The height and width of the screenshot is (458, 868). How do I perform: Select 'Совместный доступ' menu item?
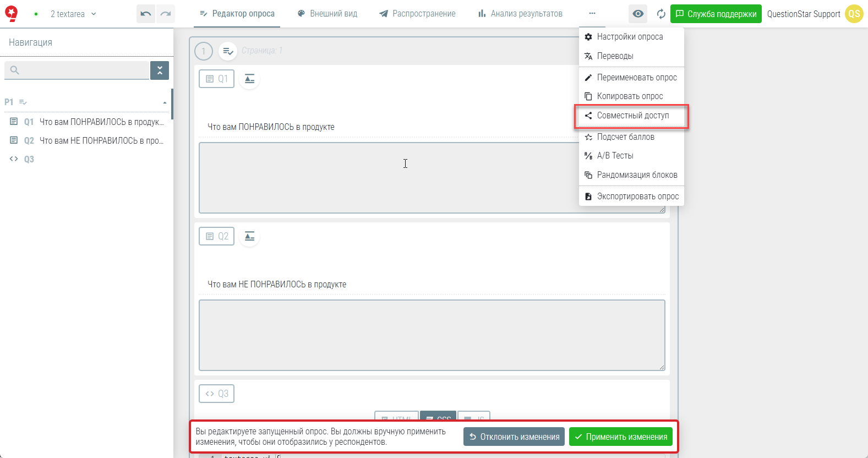[x=632, y=116]
